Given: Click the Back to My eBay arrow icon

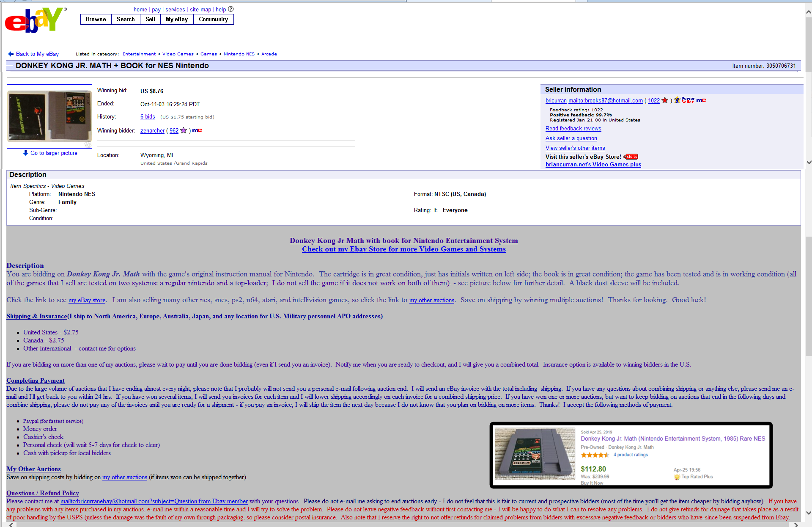Looking at the screenshot, I should click(11, 54).
